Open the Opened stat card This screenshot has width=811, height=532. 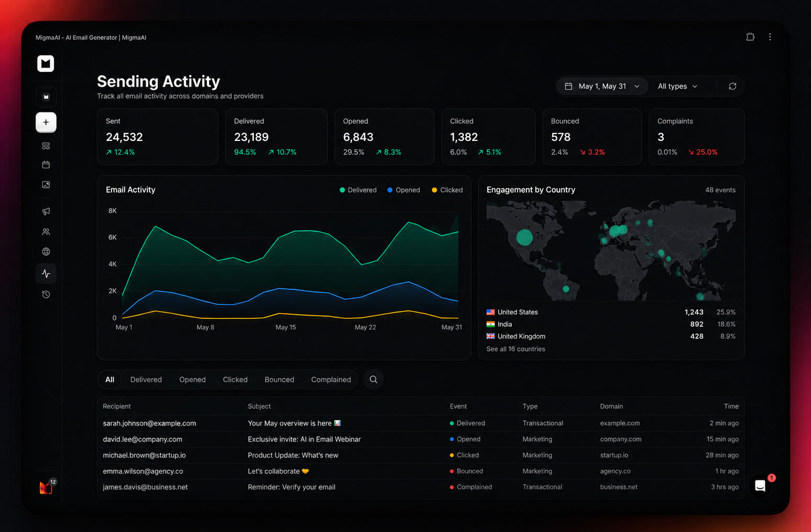384,137
